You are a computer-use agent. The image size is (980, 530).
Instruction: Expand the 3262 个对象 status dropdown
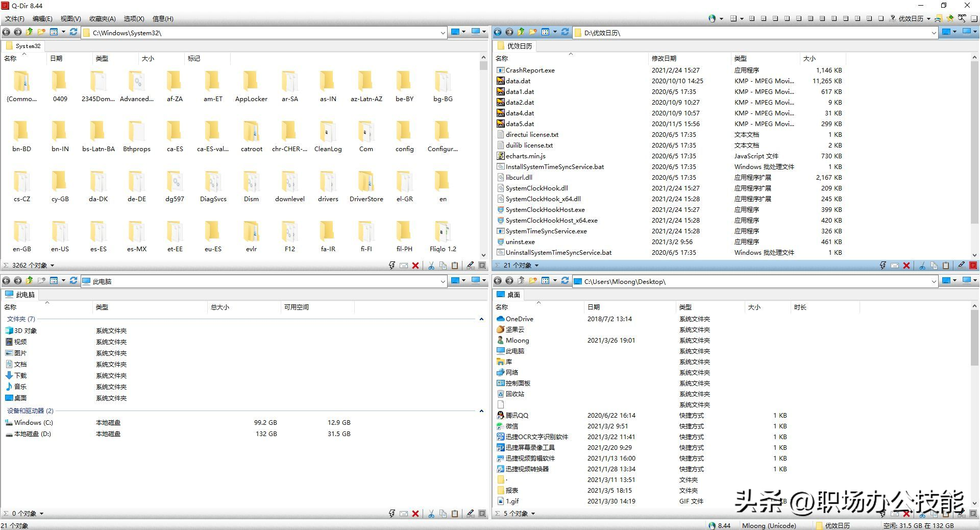[x=52, y=266]
